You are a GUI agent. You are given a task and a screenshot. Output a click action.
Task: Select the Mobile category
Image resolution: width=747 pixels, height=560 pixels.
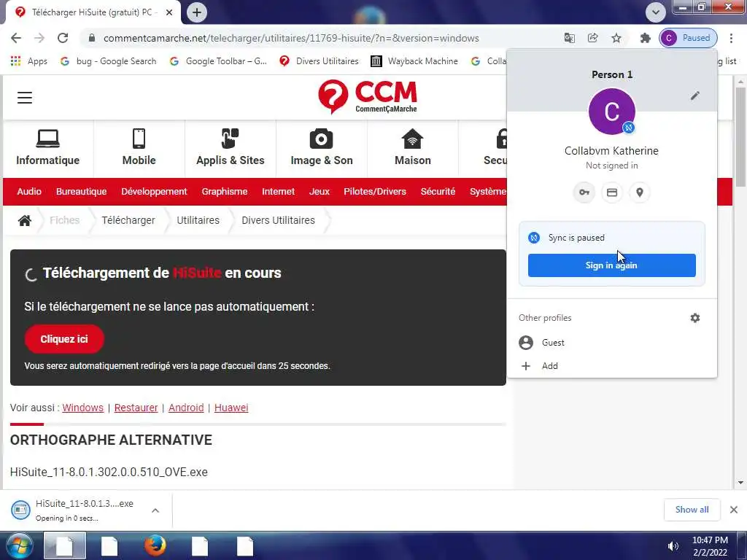(x=139, y=148)
